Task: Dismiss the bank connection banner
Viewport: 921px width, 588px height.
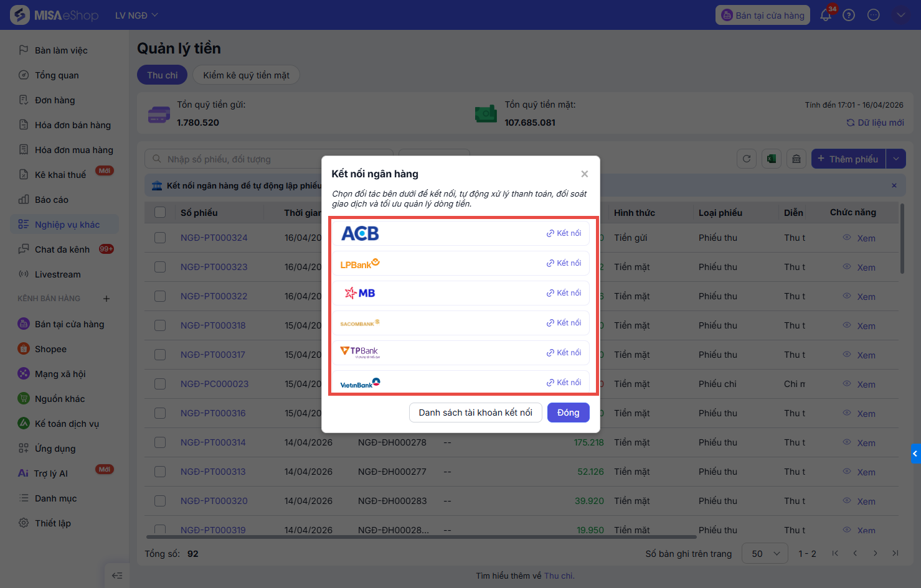Action: 894,185
